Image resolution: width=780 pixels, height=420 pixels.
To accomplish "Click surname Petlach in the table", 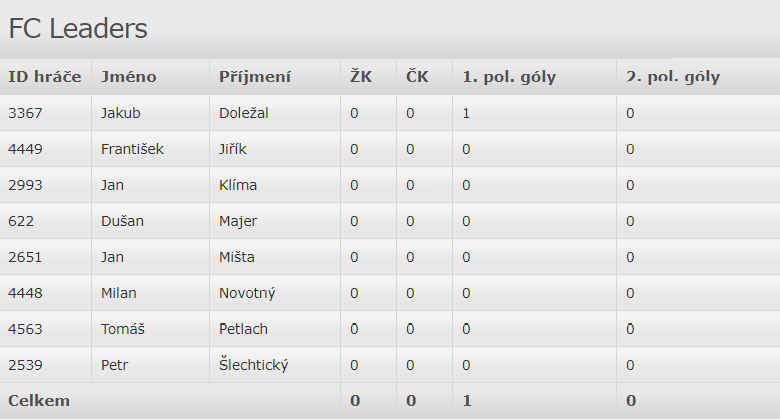I will point(243,329).
